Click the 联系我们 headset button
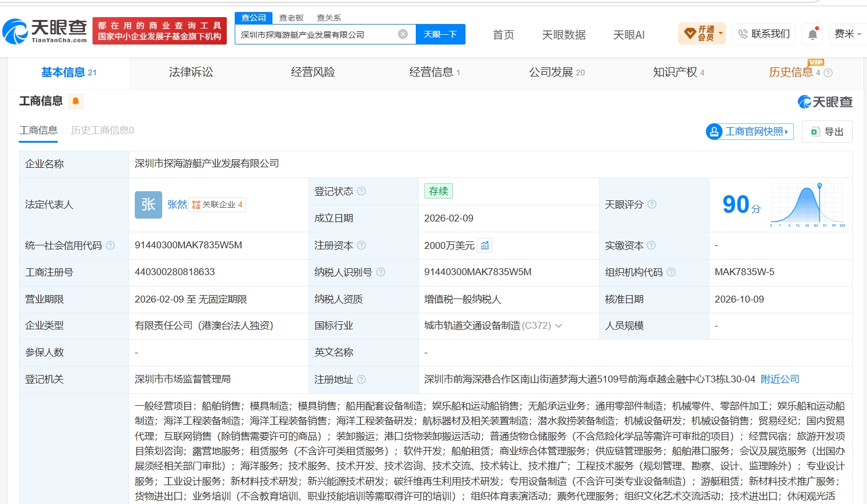Viewport: 867px width, 504px height. [x=764, y=34]
